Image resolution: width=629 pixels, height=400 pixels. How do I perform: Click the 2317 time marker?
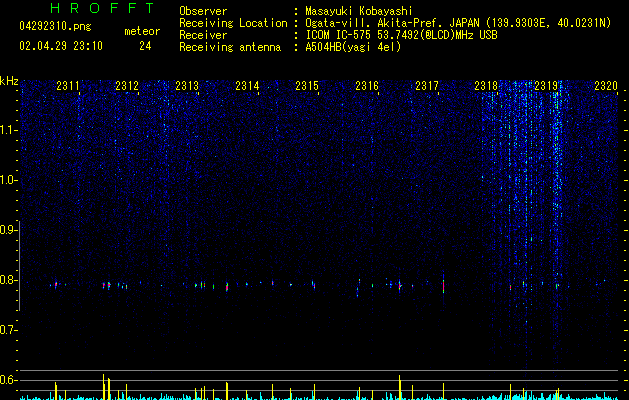coord(427,85)
